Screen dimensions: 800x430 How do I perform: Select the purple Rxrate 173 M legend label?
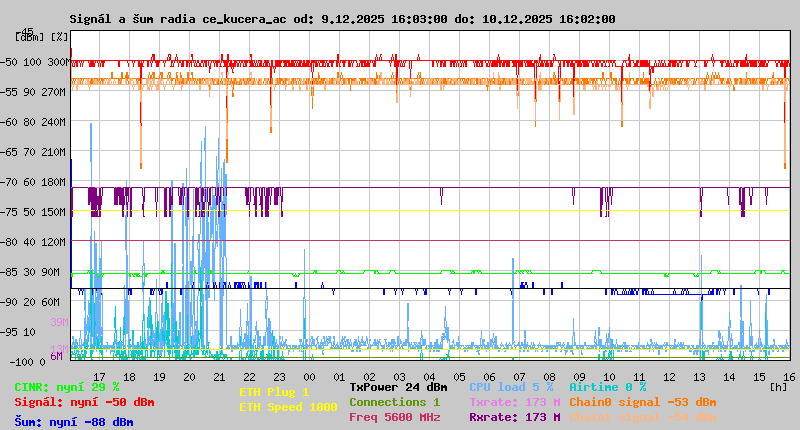coord(514,417)
